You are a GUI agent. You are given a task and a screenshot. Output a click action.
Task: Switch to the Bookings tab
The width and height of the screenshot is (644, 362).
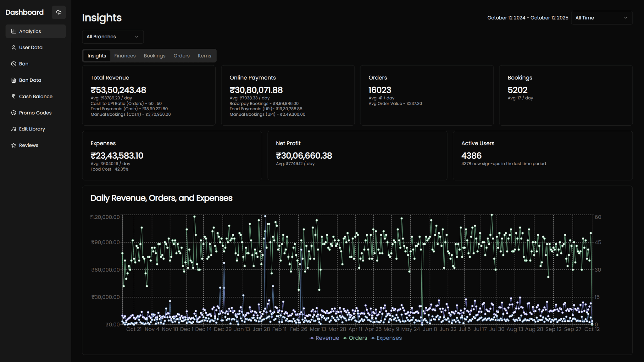coord(154,56)
